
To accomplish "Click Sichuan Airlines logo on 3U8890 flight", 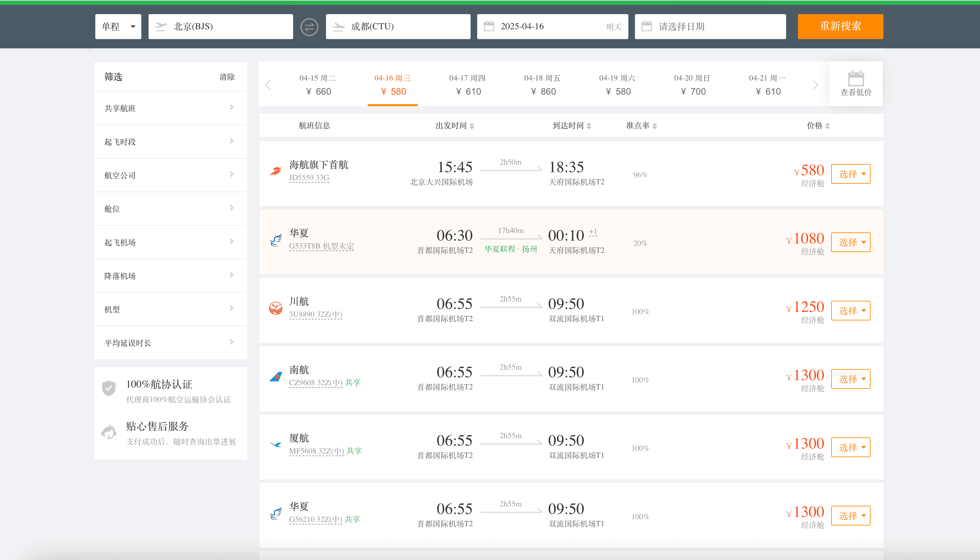I will pos(275,308).
